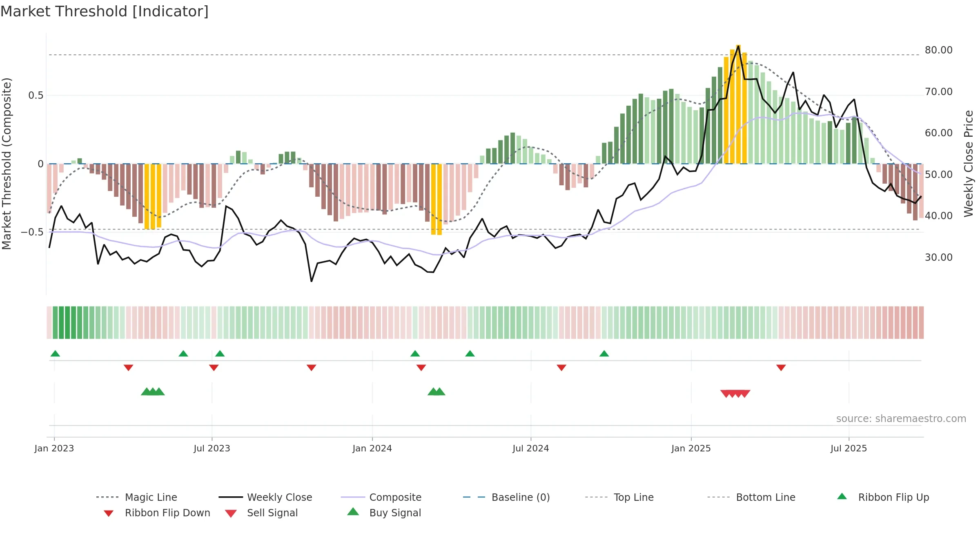Screen dimensions: 980x551
Task: Click the Jul 2025 x-axis label
Action: tap(849, 449)
